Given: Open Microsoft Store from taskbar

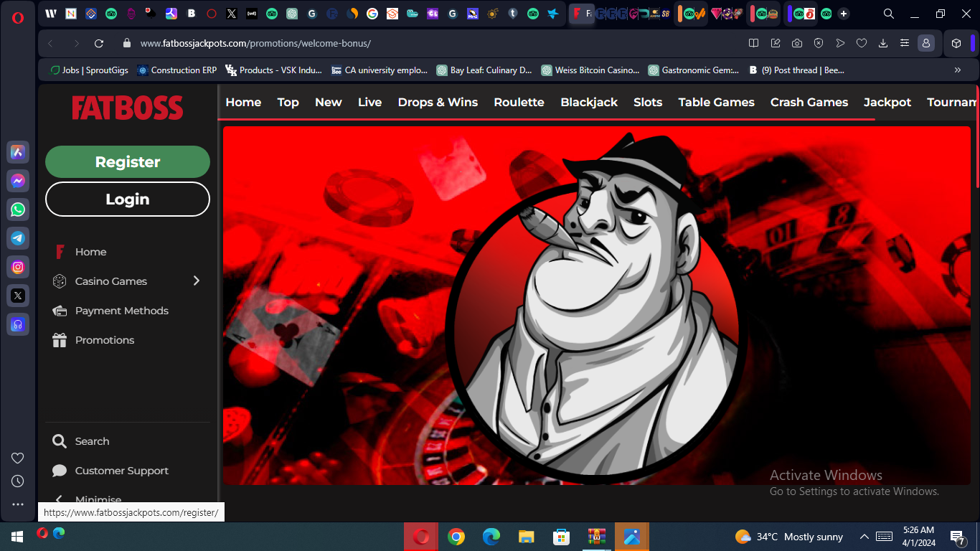Looking at the screenshot, I should [x=562, y=537].
